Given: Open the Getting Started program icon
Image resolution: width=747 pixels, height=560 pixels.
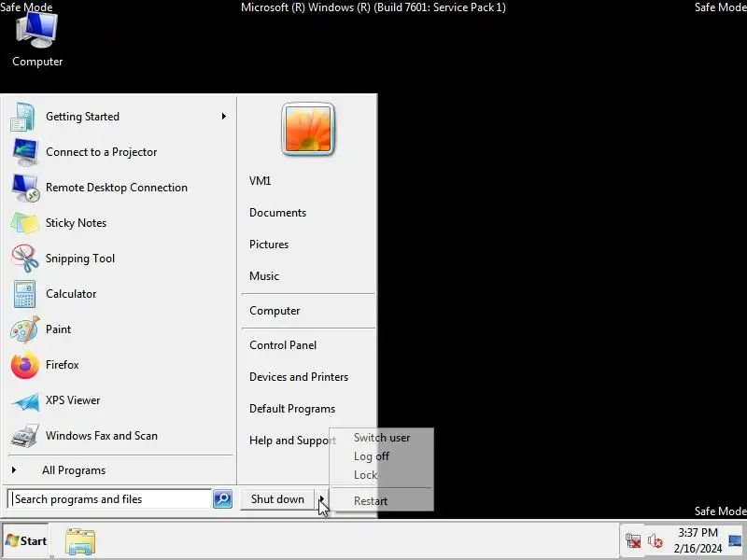Looking at the screenshot, I should pos(22,117).
